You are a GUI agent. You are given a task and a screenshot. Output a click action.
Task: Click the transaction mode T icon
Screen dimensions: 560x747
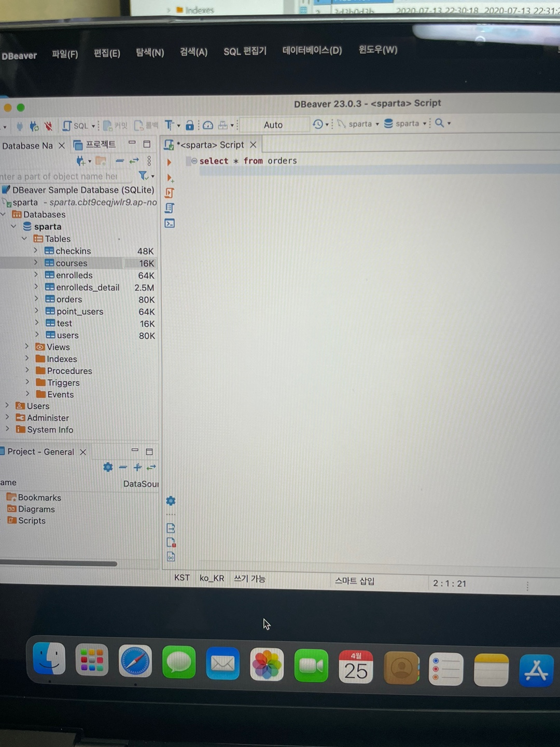(169, 125)
